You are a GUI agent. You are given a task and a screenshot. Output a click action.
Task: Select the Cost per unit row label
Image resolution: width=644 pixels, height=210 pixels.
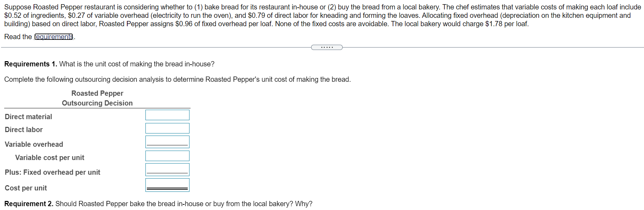click(x=26, y=188)
